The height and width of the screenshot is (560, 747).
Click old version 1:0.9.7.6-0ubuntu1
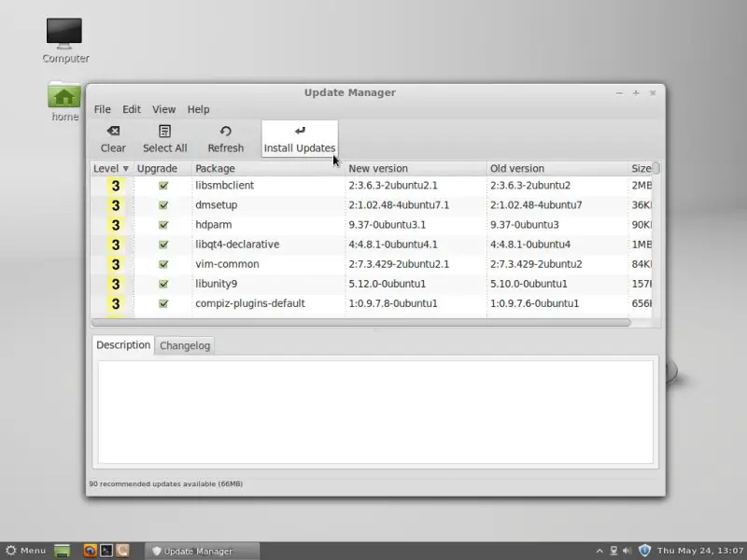tap(534, 303)
